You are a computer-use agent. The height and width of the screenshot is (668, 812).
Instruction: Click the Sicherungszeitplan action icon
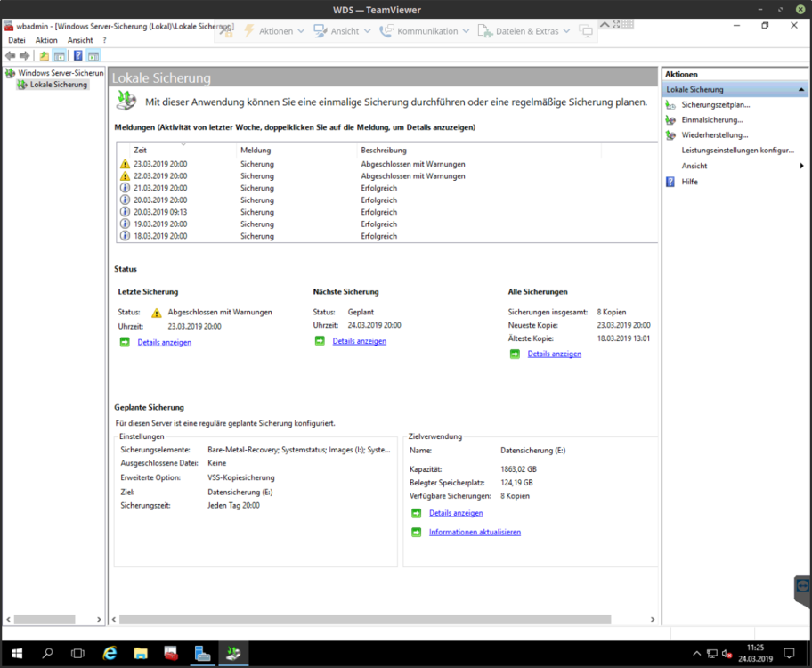coord(670,105)
